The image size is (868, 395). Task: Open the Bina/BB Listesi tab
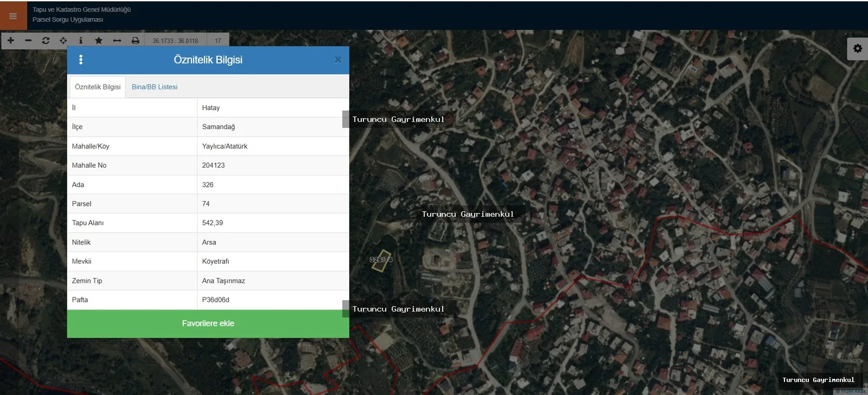[155, 87]
